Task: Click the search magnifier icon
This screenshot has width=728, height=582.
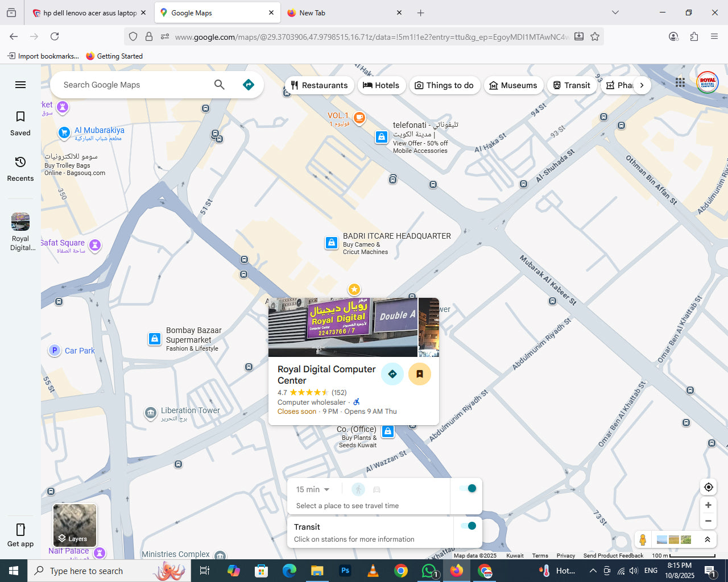Action: [x=219, y=85]
